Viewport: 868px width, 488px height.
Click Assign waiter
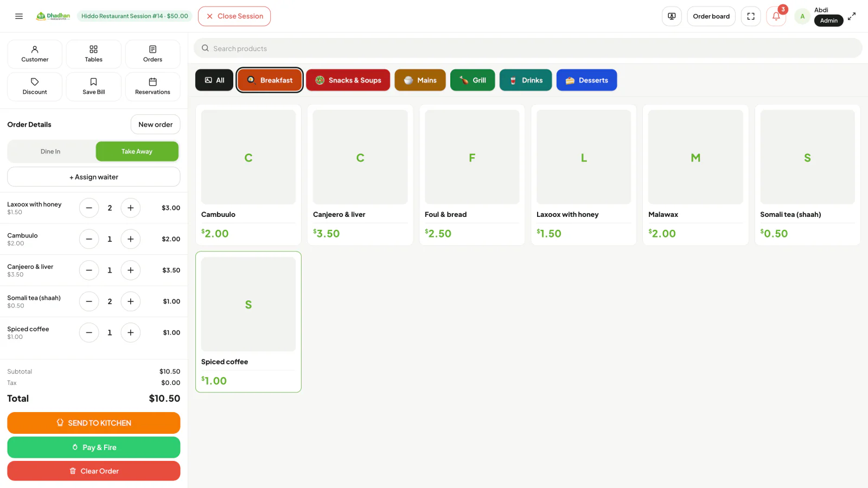[x=94, y=177]
